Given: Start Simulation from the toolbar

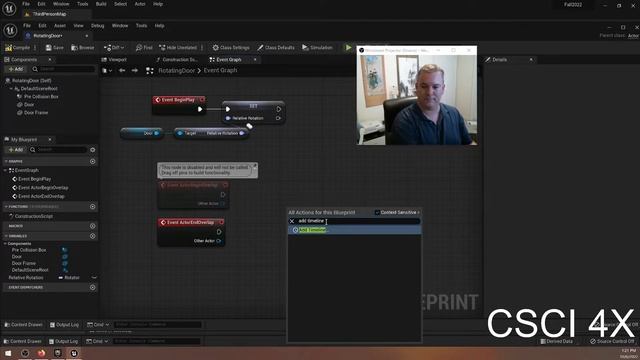Looking at the screenshot, I should [317, 48].
